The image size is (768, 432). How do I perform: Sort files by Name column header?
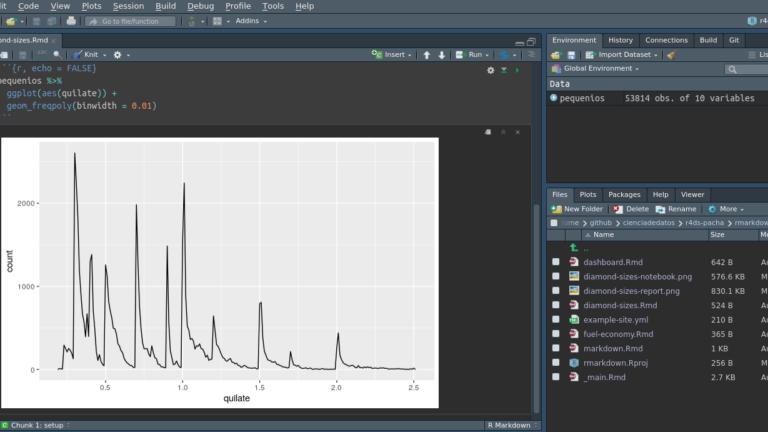pyautogui.click(x=645, y=235)
